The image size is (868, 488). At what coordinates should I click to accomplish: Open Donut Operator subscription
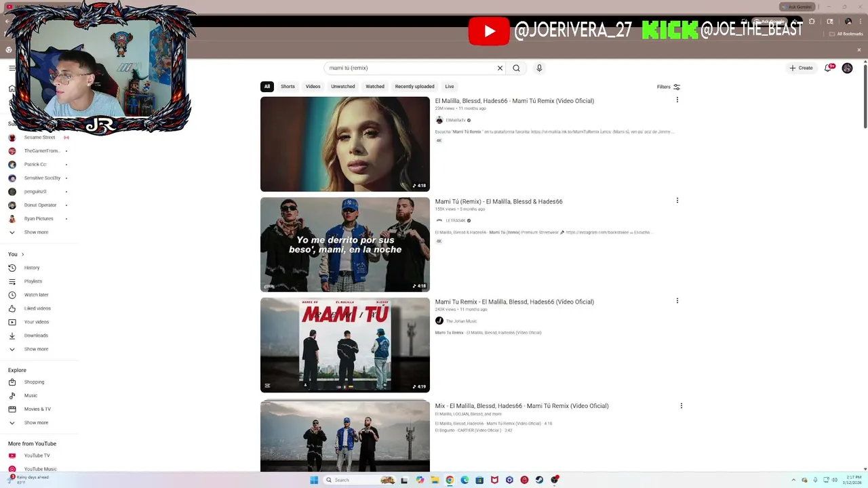39,205
